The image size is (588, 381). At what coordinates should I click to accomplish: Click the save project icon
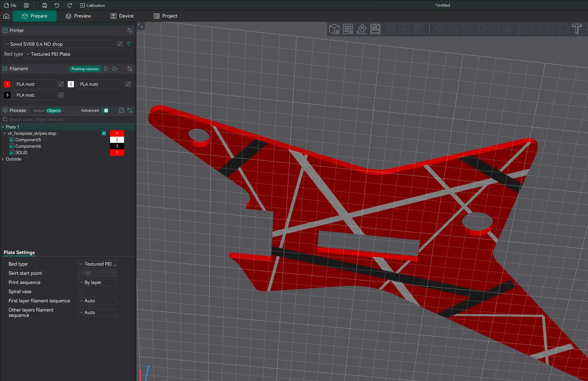point(44,6)
